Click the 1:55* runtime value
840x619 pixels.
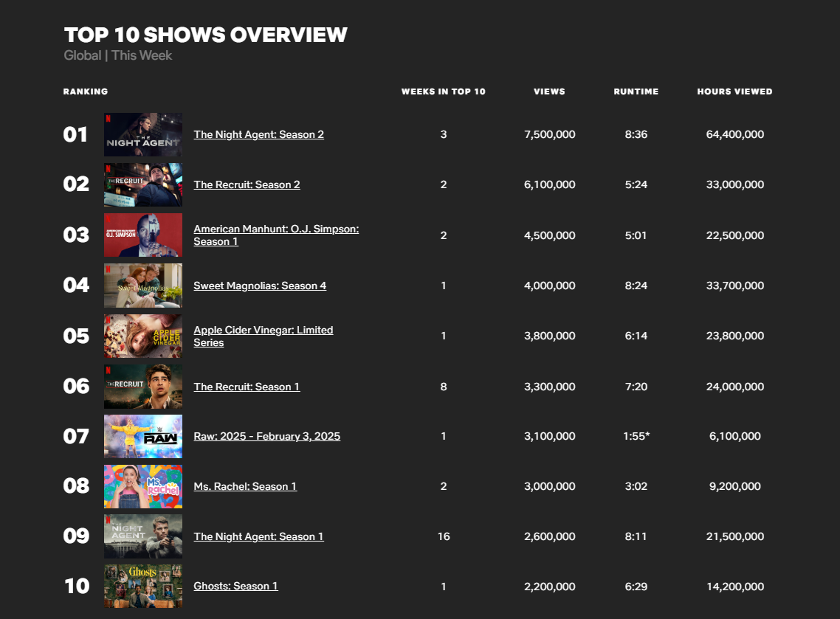tap(636, 437)
